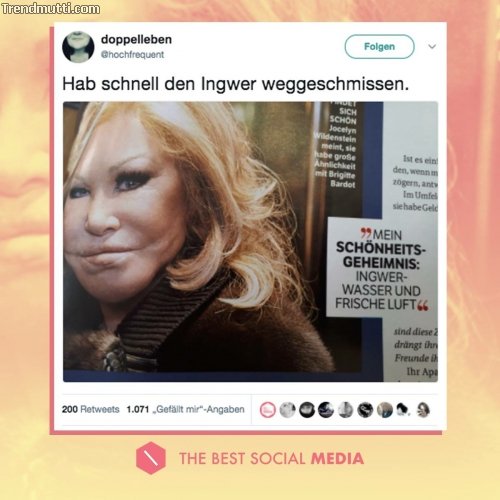The height and width of the screenshot is (500, 500).
Task: Open the @hochfrequent handle link
Action: [132, 55]
